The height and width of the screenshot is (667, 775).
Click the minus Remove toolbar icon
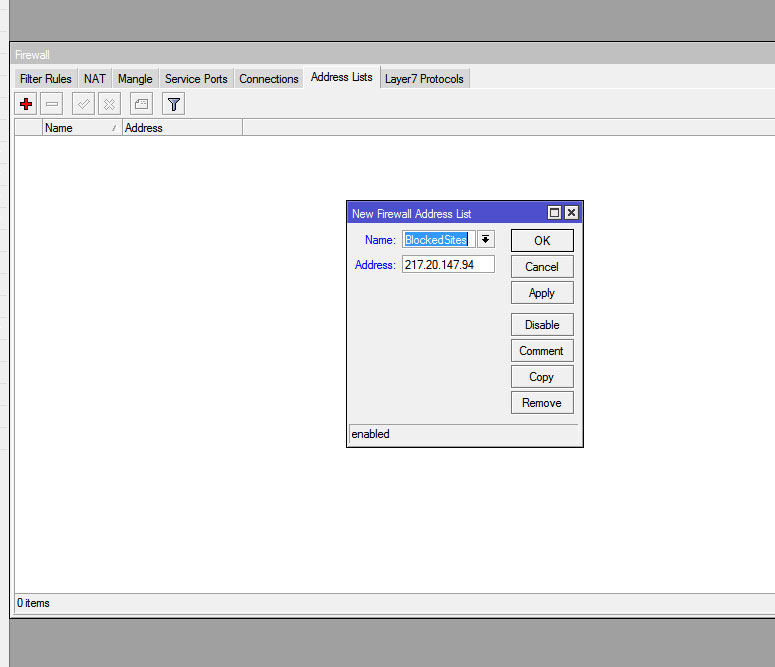(x=52, y=104)
